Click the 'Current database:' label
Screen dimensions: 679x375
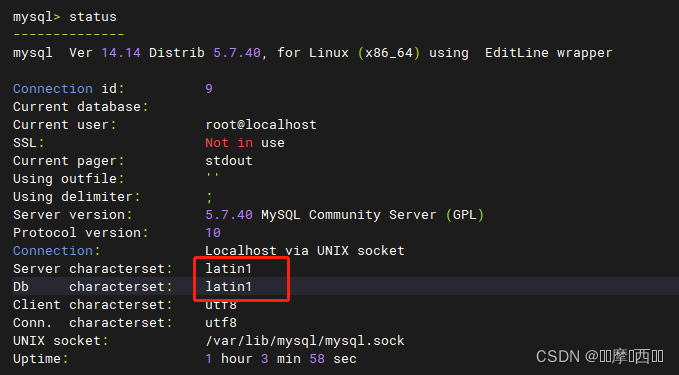tap(81, 107)
